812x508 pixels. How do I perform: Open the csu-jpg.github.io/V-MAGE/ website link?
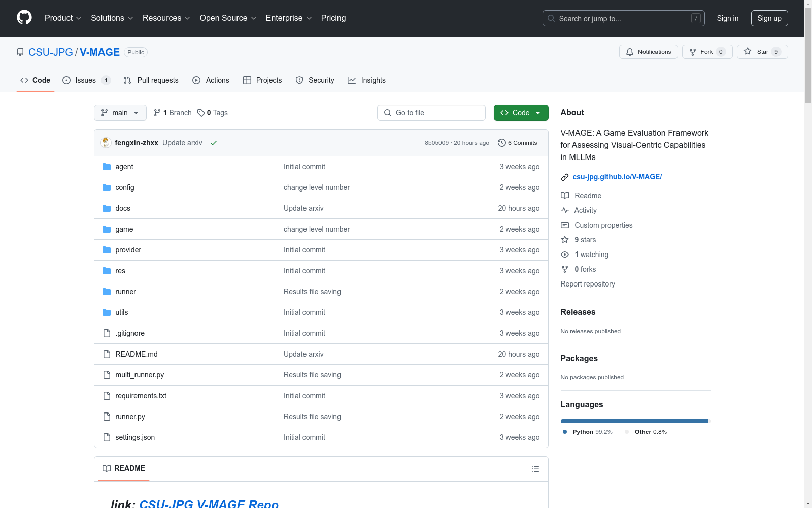point(617,177)
